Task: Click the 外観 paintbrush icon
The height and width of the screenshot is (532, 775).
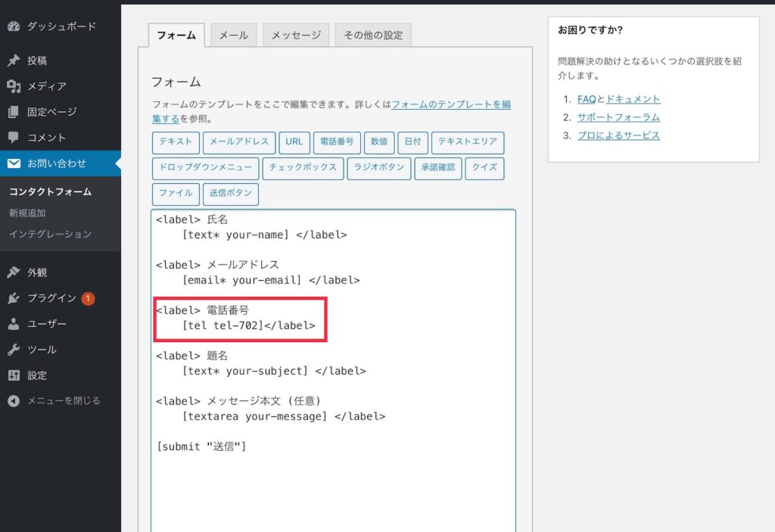Action: [x=14, y=272]
